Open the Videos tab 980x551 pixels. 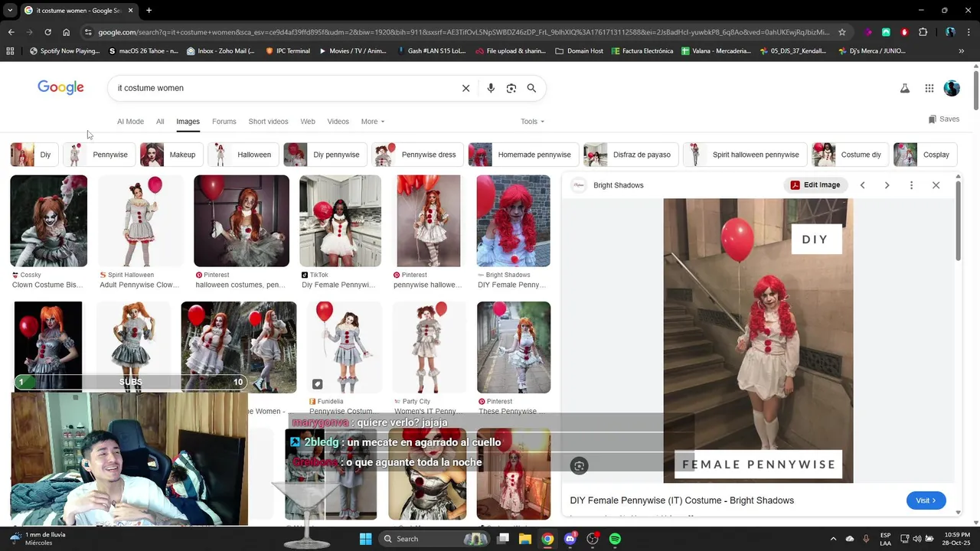[x=338, y=122]
